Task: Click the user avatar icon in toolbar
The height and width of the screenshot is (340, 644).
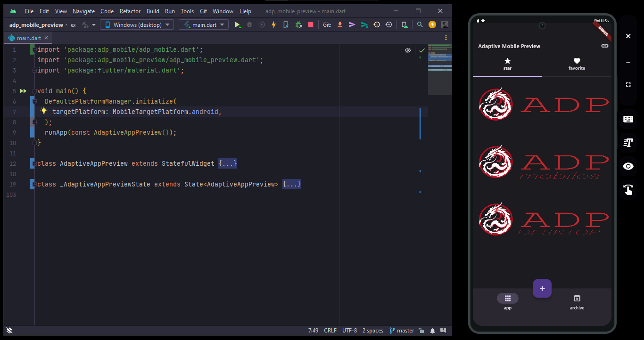Action: (445, 24)
